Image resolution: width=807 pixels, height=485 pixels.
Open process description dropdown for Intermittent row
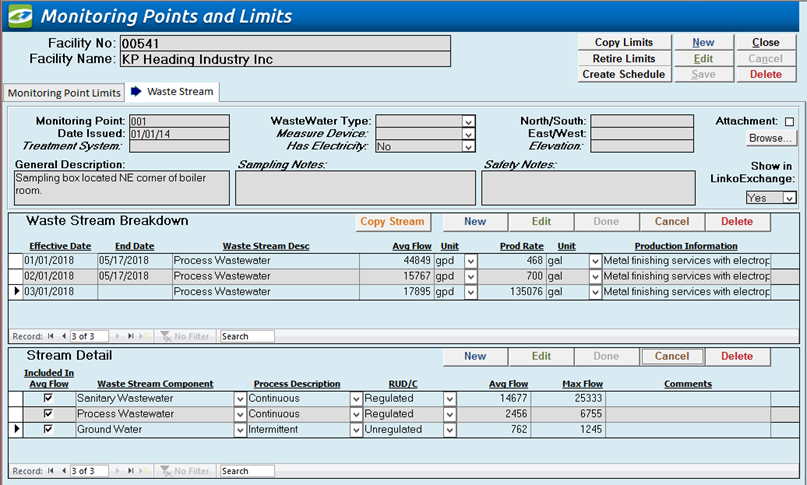(x=356, y=429)
